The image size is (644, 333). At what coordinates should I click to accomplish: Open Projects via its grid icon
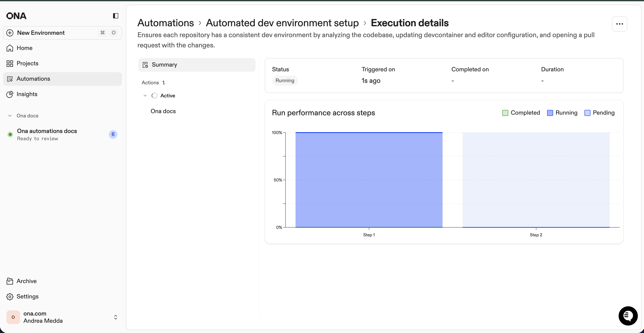10,63
